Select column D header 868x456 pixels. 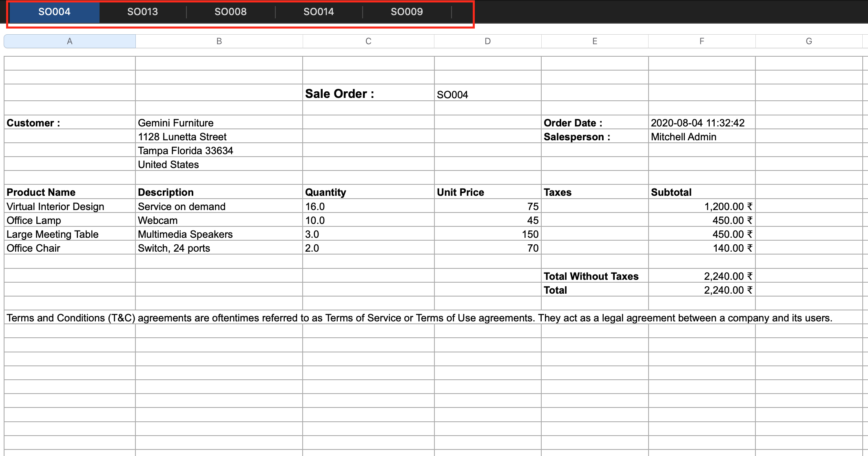(488, 41)
